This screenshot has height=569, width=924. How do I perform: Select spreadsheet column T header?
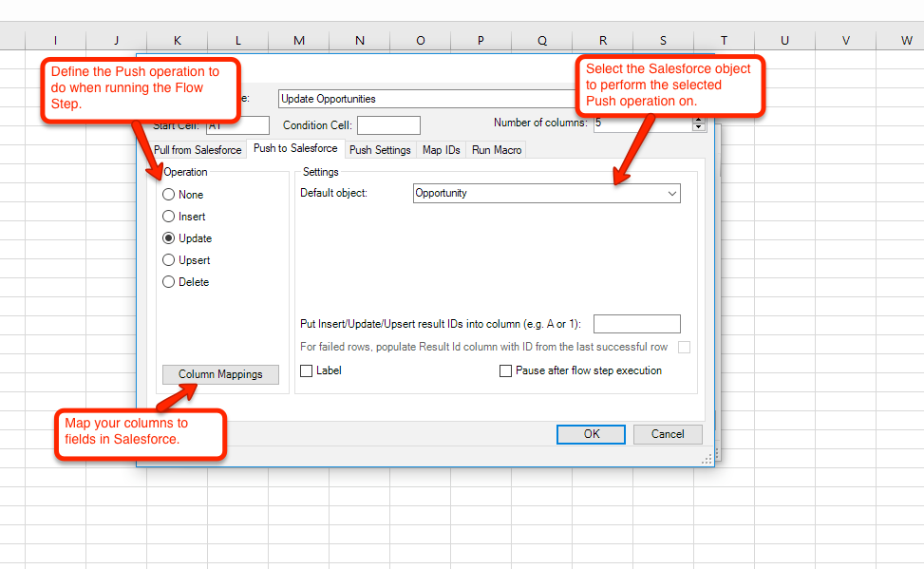coord(725,40)
